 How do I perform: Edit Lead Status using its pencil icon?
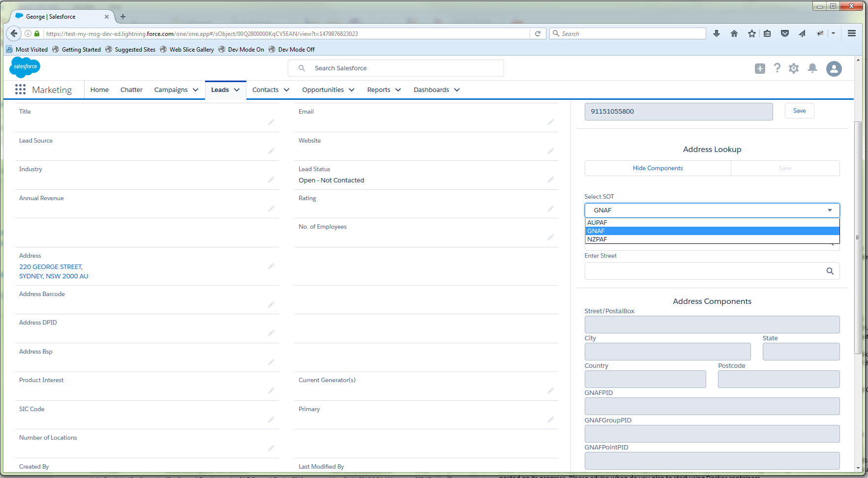[550, 180]
